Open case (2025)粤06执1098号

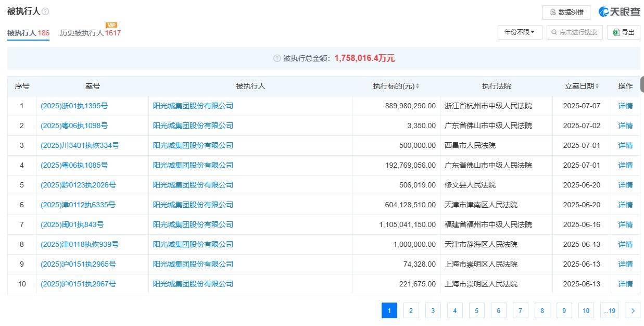[x=74, y=126]
